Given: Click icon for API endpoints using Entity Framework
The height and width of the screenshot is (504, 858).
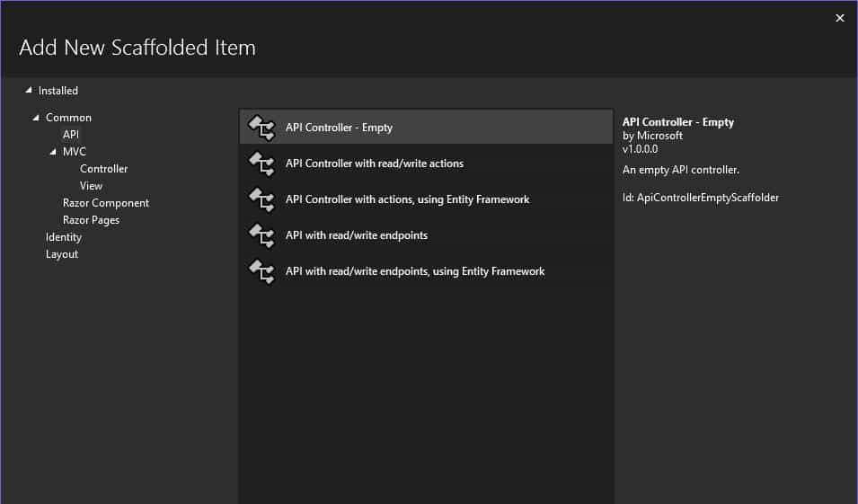Looking at the screenshot, I should pyautogui.click(x=261, y=271).
